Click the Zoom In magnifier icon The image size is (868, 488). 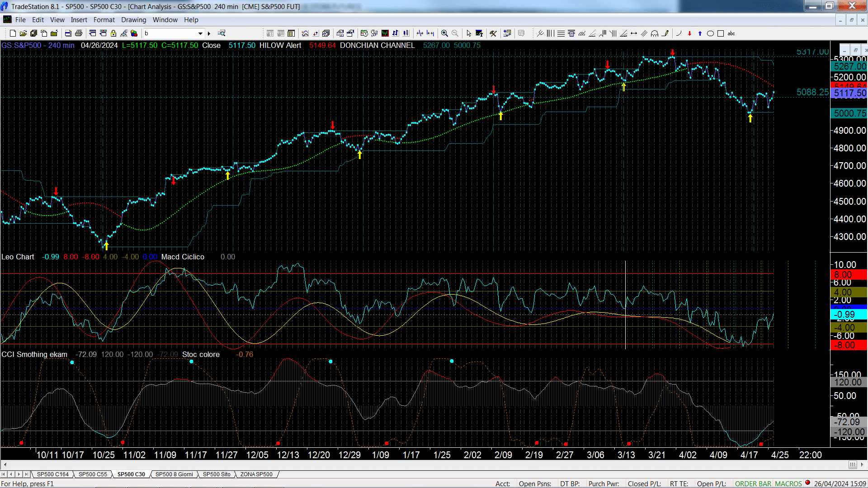tap(444, 33)
